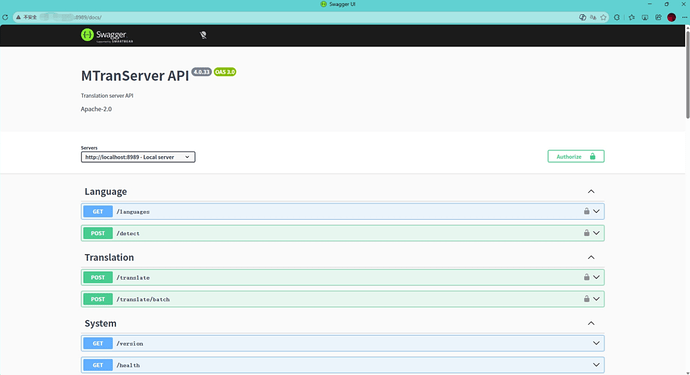The image size is (690, 375).
Task: Open browser settings and more menu
Action: (x=684, y=17)
